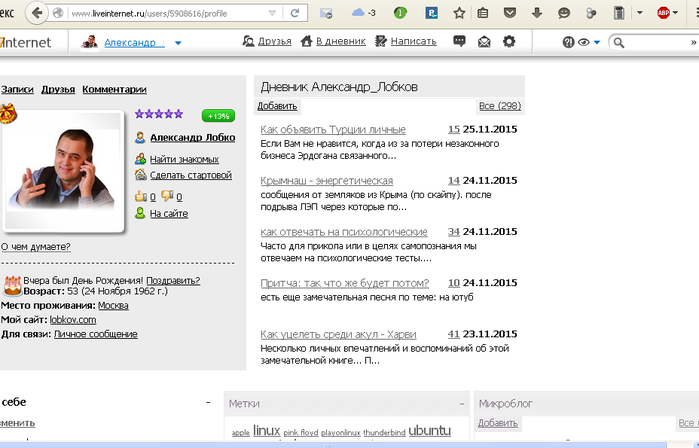The height and width of the screenshot is (448, 699).
Task: Open the chat speech bubble icon
Action: tap(459, 42)
